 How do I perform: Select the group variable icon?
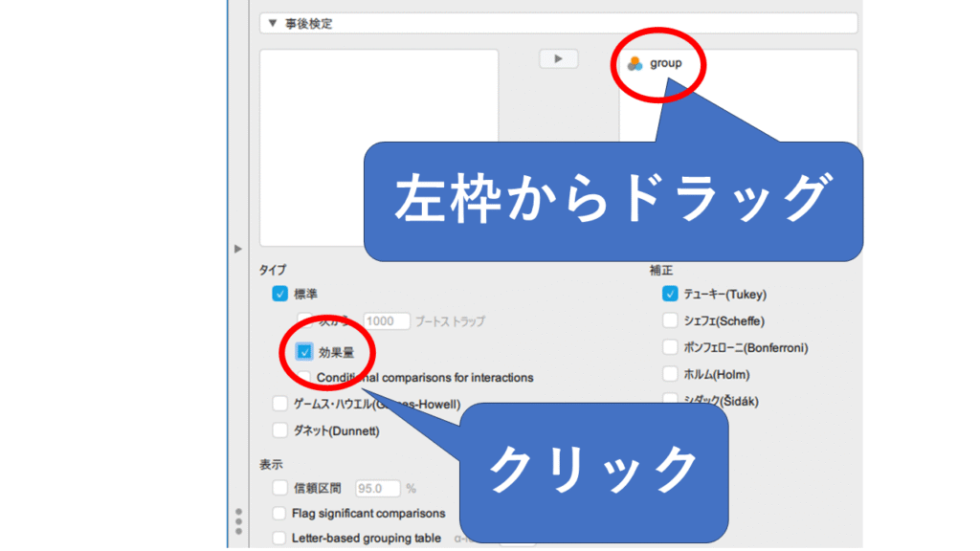click(x=635, y=64)
